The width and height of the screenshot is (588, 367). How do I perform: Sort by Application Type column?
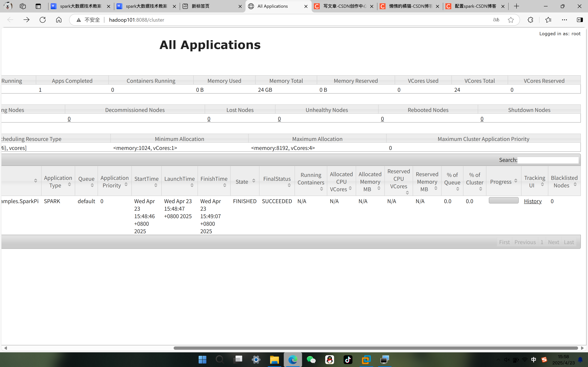[58, 181]
